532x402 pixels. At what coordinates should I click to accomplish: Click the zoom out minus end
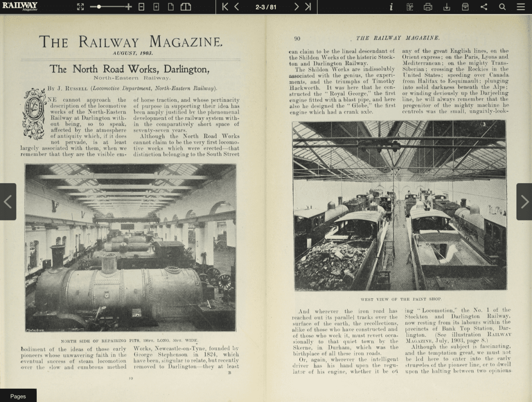[x=93, y=7]
